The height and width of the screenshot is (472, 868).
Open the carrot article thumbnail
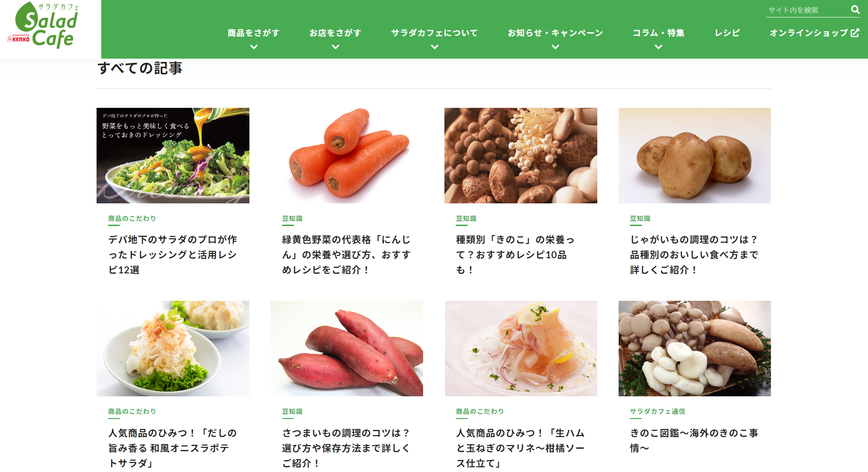click(347, 156)
